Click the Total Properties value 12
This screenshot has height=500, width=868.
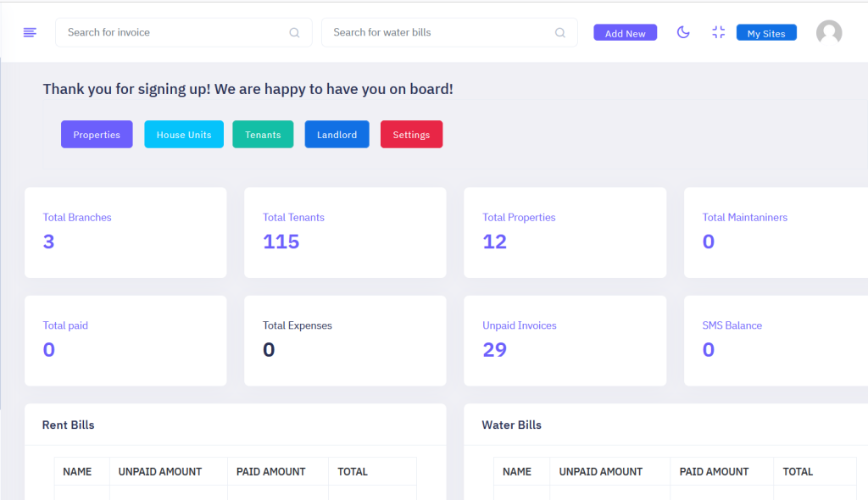pos(494,242)
